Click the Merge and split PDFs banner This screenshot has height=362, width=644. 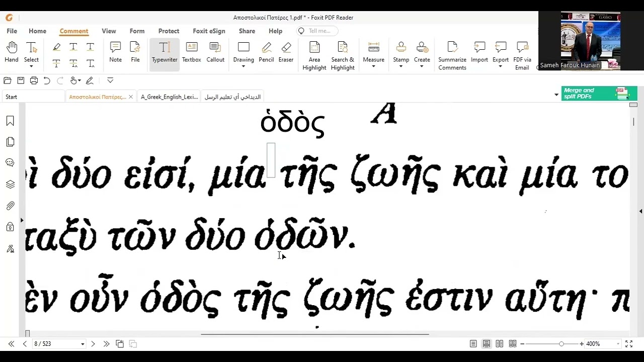point(599,94)
